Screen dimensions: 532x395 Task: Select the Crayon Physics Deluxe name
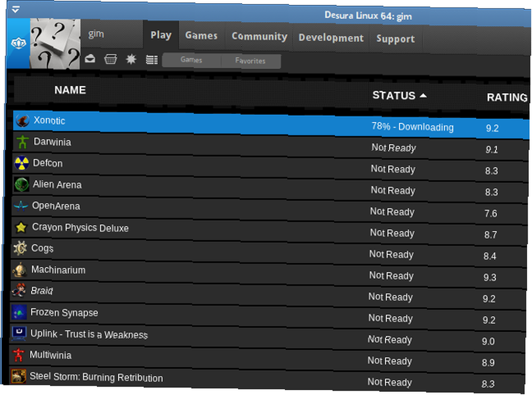click(80, 228)
